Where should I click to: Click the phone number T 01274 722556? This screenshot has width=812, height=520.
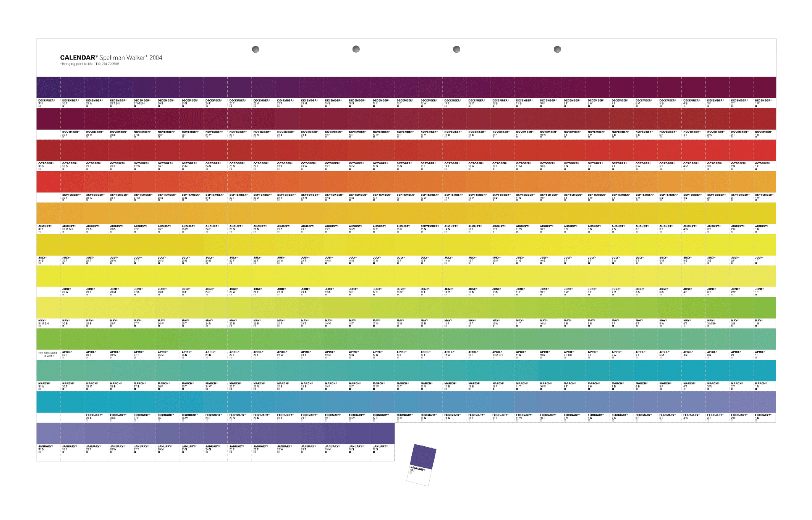tap(107, 64)
